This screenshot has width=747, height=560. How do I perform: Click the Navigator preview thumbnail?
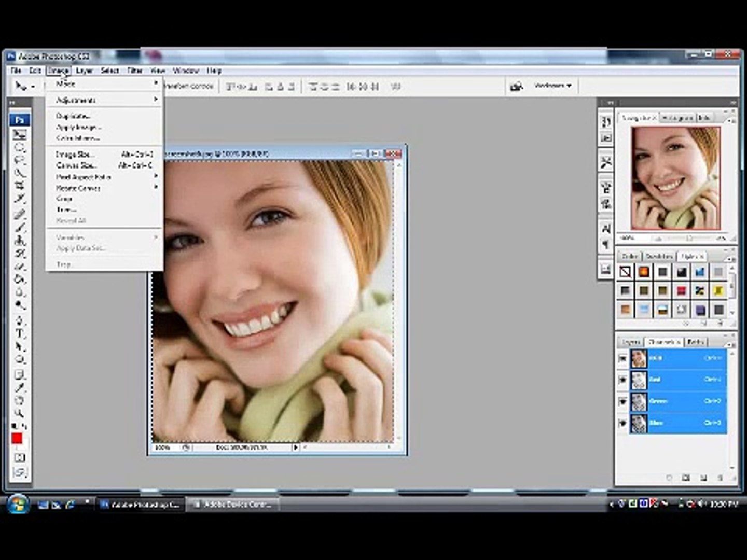[675, 178]
